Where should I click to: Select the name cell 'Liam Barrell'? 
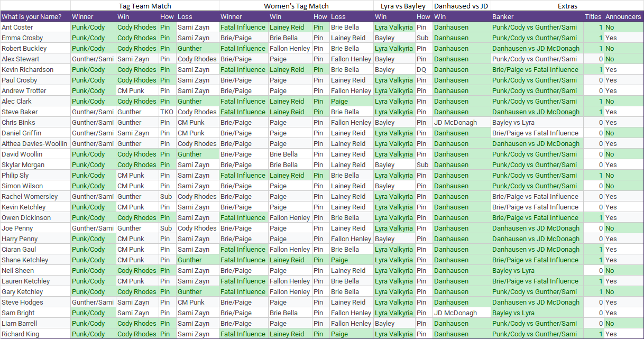click(x=35, y=323)
